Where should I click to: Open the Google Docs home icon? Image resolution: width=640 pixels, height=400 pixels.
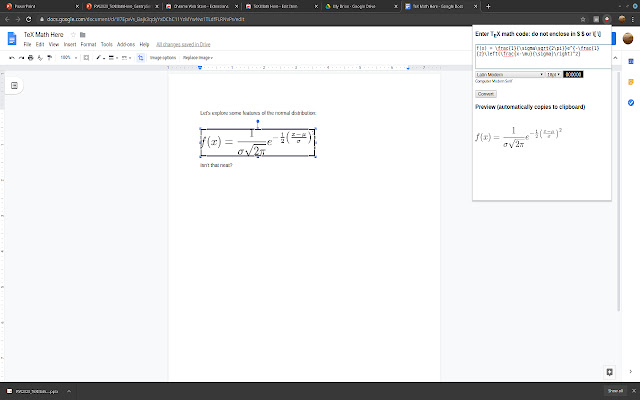[12, 38]
